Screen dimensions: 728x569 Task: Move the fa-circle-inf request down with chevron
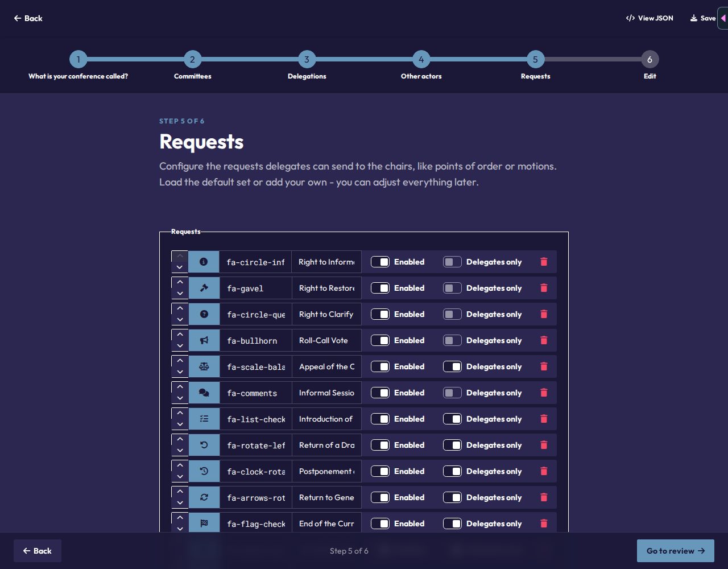(x=180, y=267)
